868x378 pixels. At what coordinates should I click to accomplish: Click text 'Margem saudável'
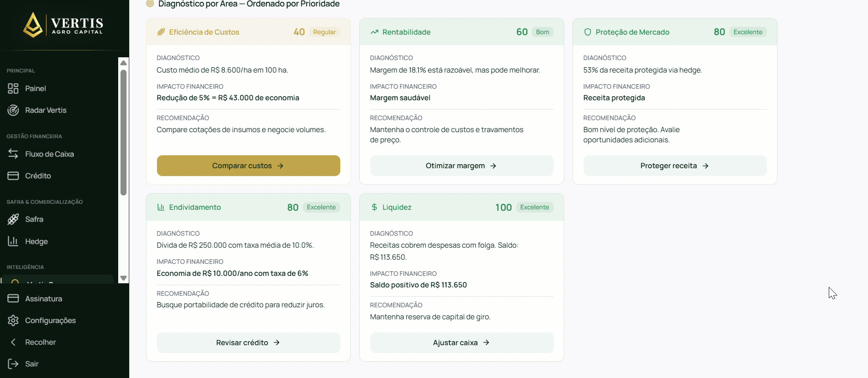pos(400,98)
